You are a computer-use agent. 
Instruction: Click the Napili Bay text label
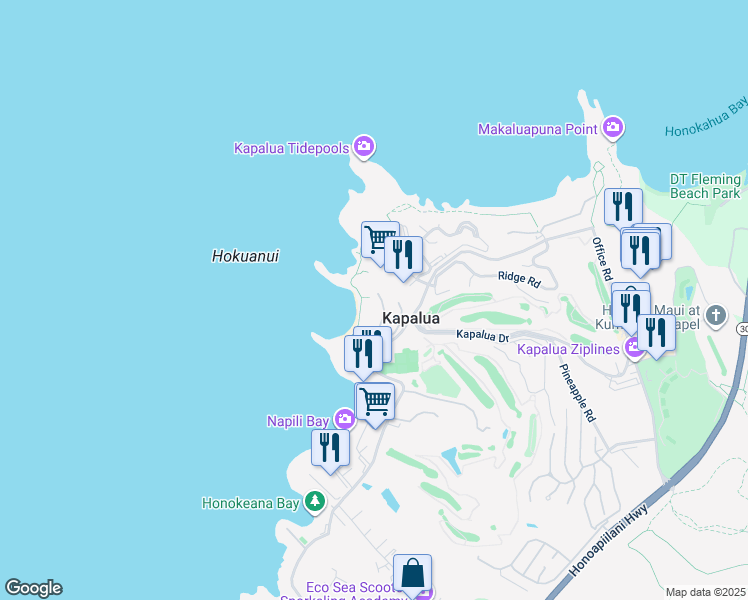[x=298, y=422]
